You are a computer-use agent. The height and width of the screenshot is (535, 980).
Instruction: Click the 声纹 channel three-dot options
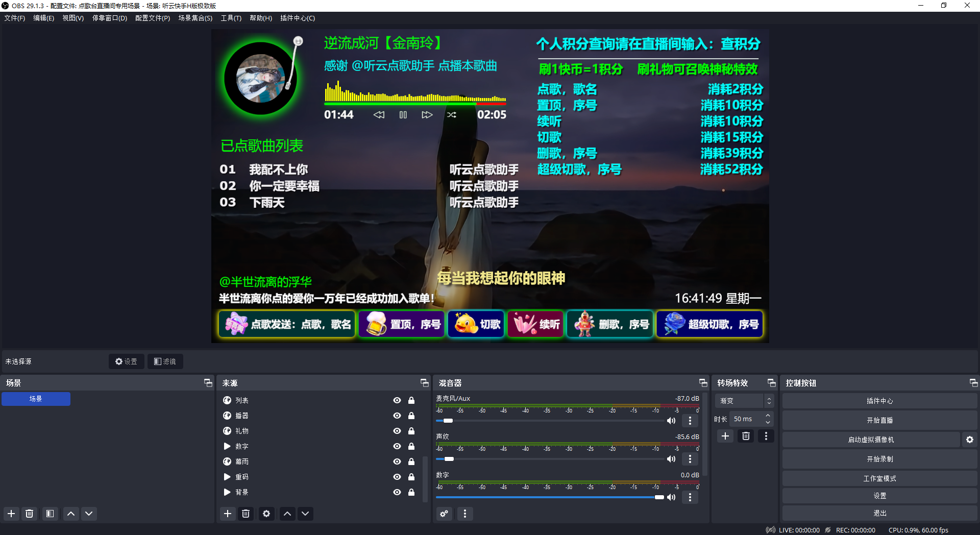(x=690, y=459)
